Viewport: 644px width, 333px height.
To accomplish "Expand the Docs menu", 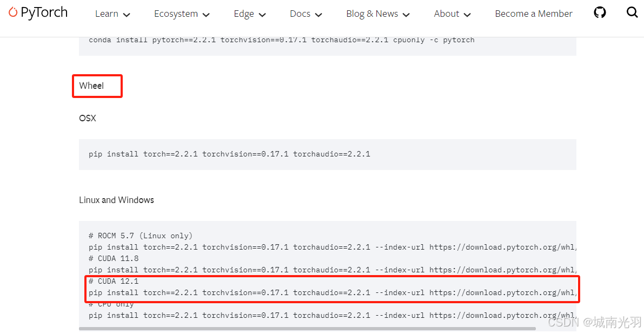I will click(x=306, y=14).
